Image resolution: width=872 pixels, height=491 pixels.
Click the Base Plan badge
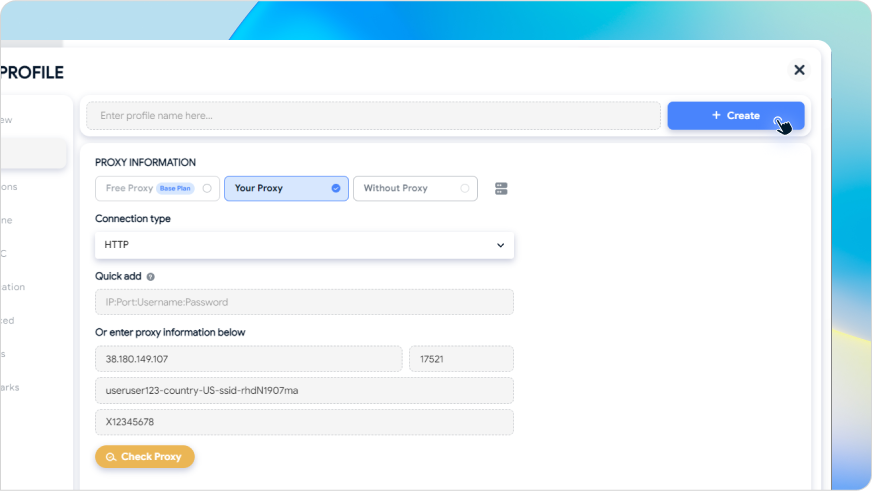pyautogui.click(x=175, y=189)
